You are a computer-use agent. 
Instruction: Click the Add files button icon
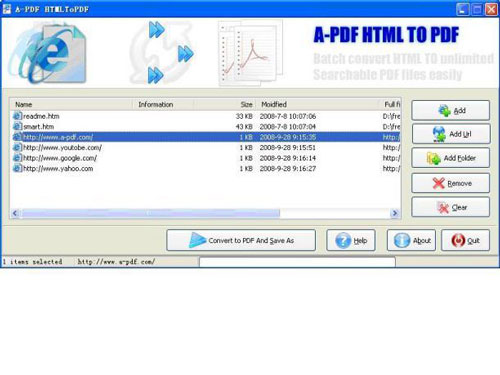click(x=444, y=110)
